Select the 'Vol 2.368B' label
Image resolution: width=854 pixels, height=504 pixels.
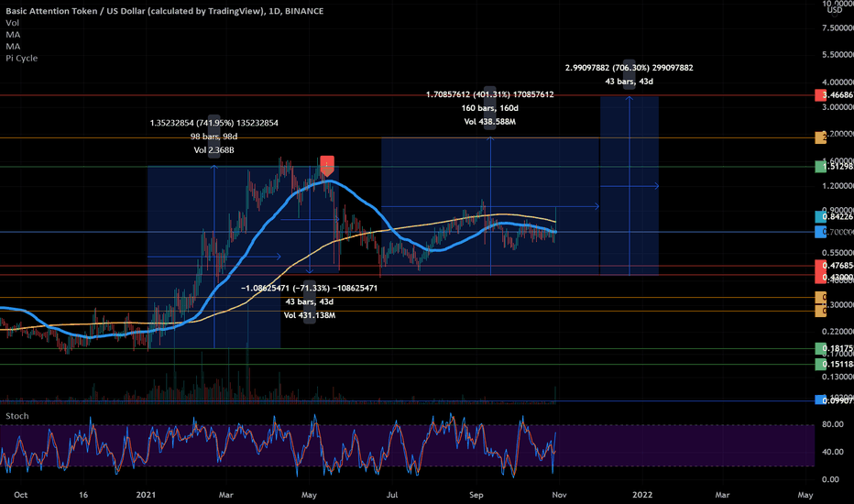coord(214,150)
